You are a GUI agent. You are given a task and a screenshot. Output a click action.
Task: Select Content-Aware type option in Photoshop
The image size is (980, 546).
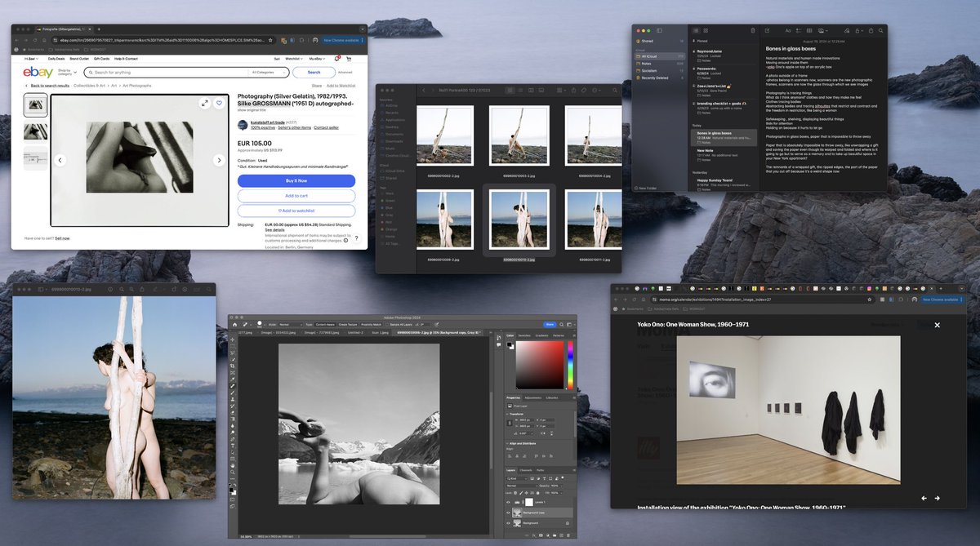[x=325, y=325]
